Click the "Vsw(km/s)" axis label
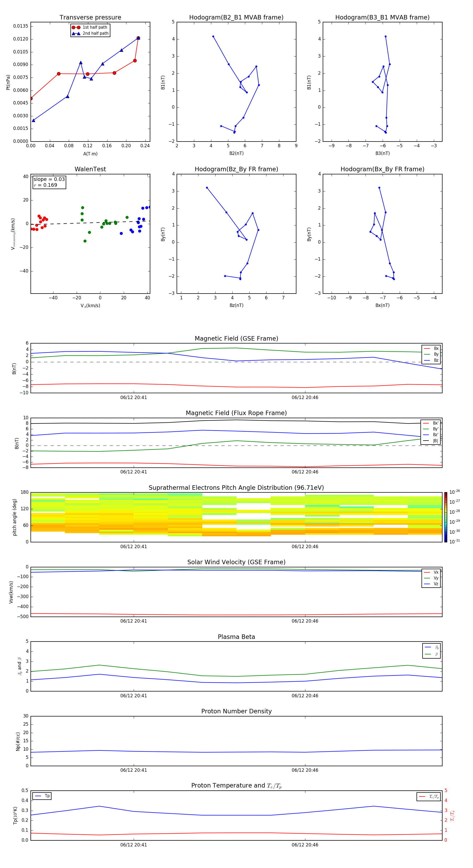The image size is (473, 868). tap(11, 592)
